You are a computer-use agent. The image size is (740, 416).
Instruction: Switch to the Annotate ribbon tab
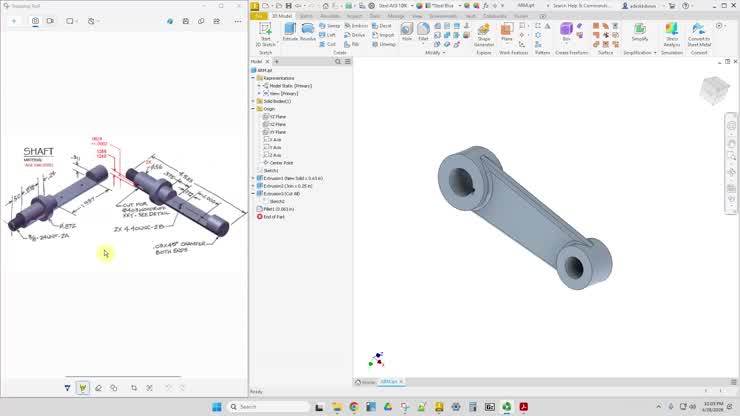tap(330, 16)
